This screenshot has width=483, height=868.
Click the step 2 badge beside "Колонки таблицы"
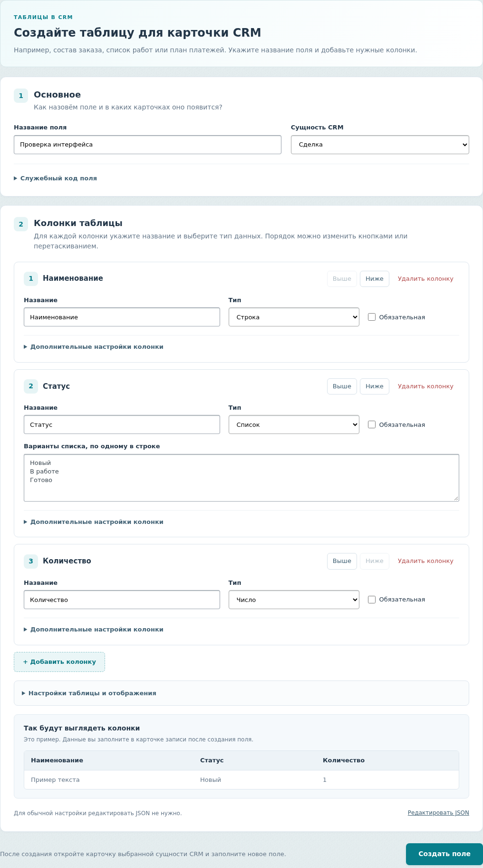(x=21, y=224)
